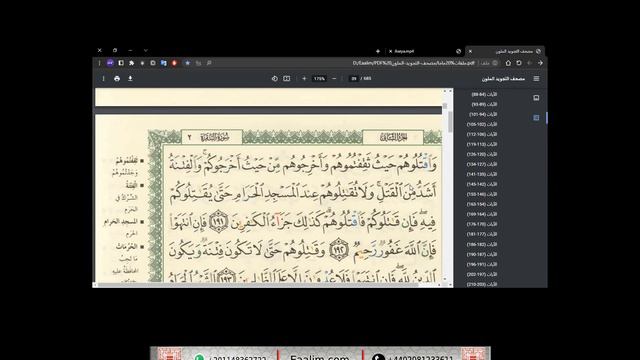Click the PDF title مصحف التجويد الملون
Screen dimensions: 640x360
pos(503,78)
